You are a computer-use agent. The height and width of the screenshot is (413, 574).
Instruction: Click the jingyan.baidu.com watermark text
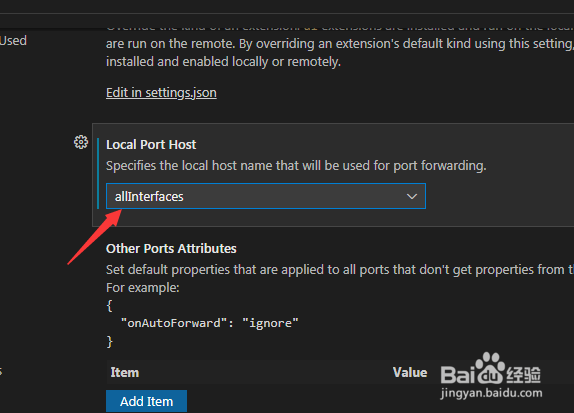(x=491, y=393)
